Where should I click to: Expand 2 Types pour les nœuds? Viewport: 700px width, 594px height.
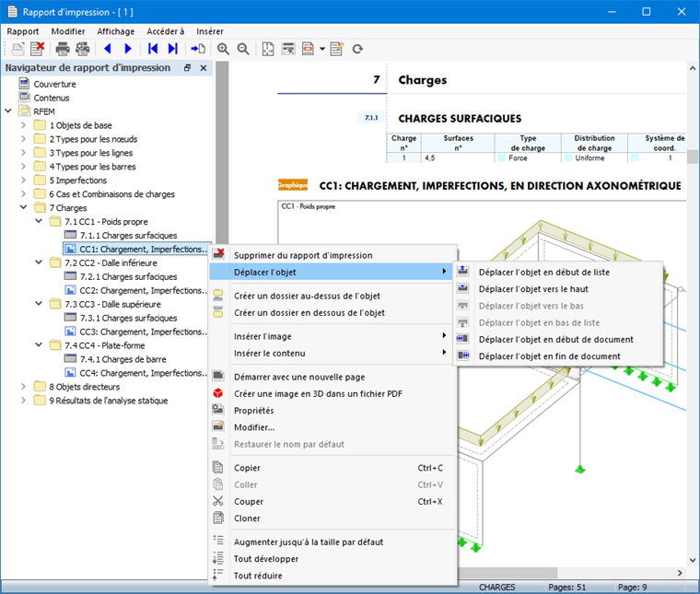(x=24, y=139)
